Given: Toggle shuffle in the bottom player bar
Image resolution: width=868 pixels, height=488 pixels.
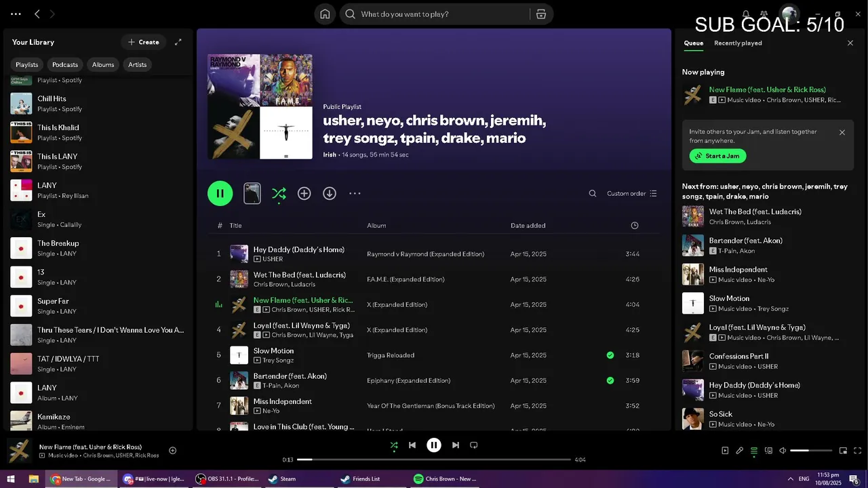Looking at the screenshot, I should click(394, 445).
